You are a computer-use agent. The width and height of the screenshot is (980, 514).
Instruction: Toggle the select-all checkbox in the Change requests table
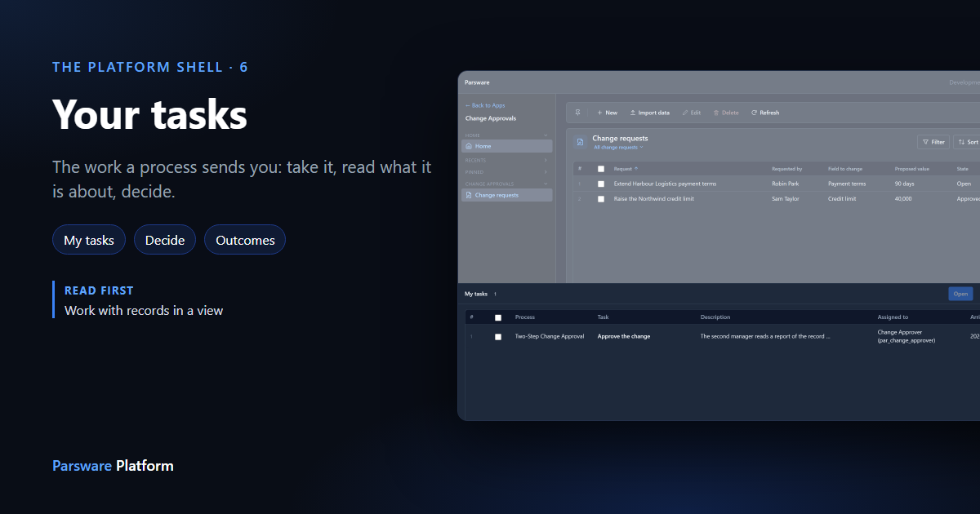pyautogui.click(x=601, y=169)
